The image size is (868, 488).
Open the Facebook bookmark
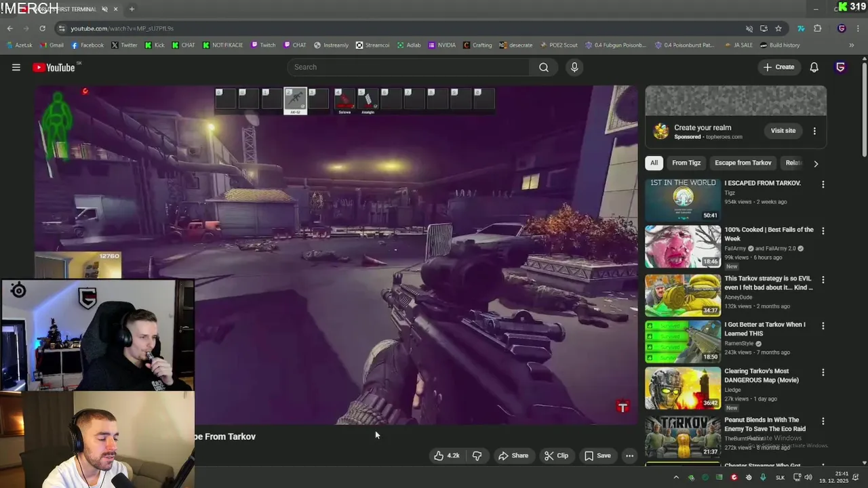point(87,45)
